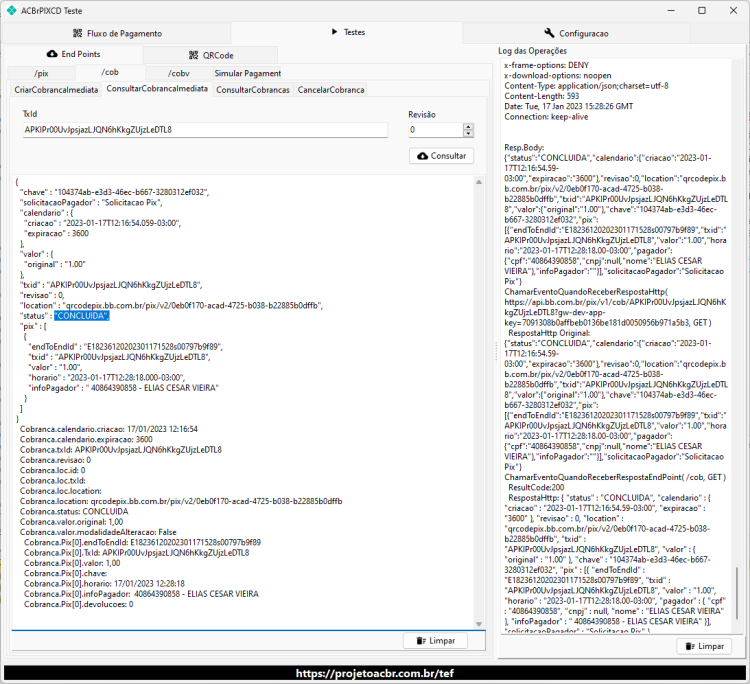Open the /cob endpoint tab
Screen dimensions: 750x684
(110, 72)
